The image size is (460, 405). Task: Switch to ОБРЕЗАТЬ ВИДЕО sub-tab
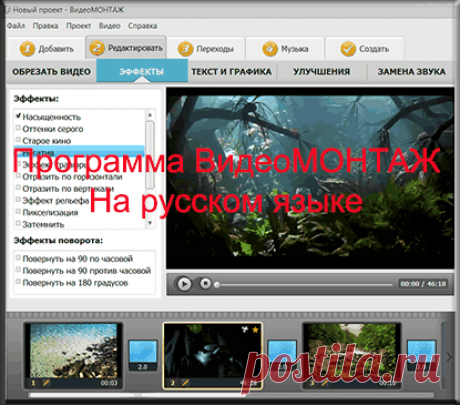51,71
